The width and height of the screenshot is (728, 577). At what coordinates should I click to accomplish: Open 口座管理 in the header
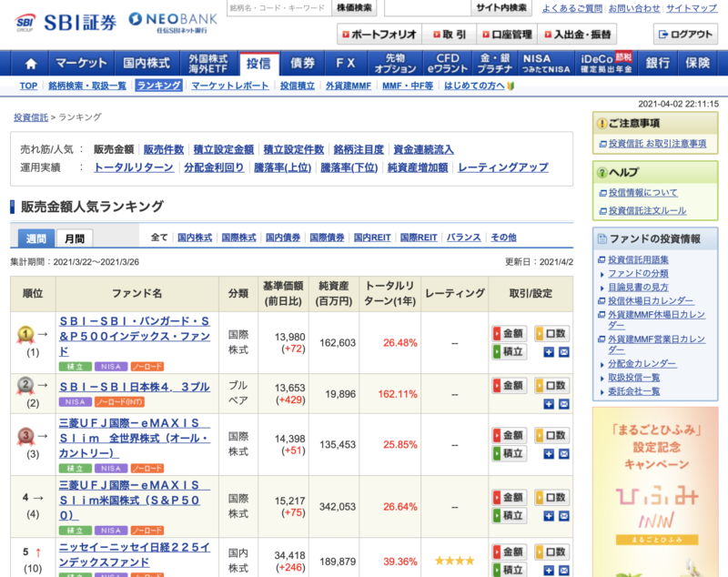[x=507, y=35]
